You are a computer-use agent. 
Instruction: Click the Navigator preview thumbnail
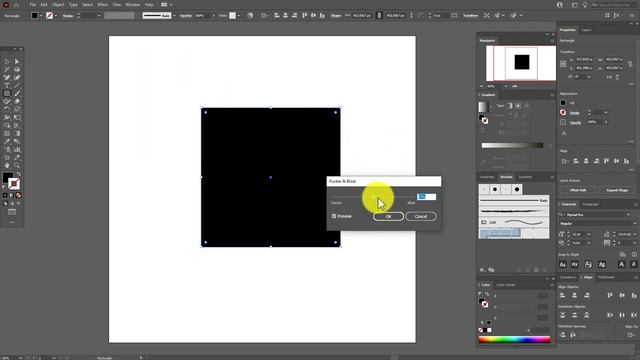(x=521, y=63)
